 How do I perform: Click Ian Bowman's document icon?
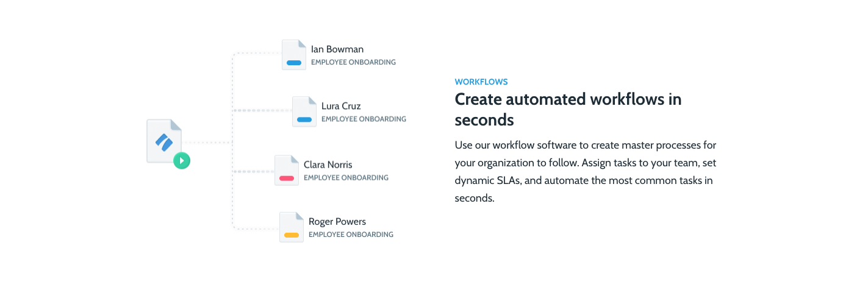point(294,55)
